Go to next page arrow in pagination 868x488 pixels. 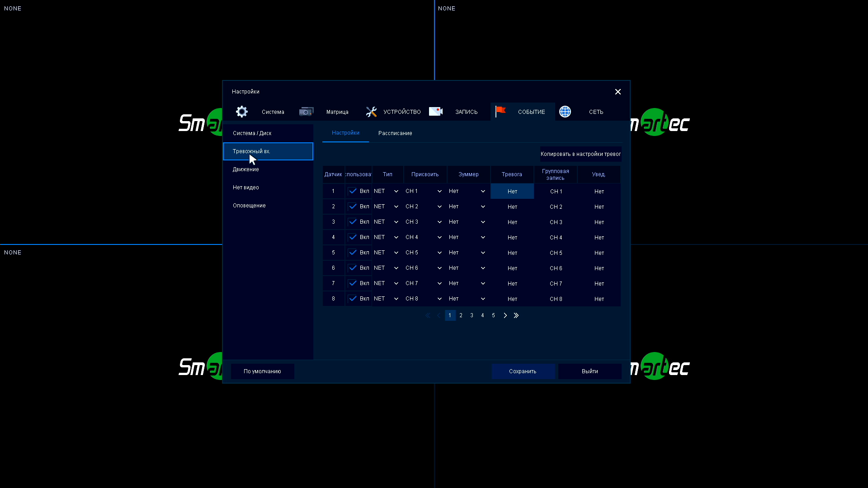pos(505,315)
